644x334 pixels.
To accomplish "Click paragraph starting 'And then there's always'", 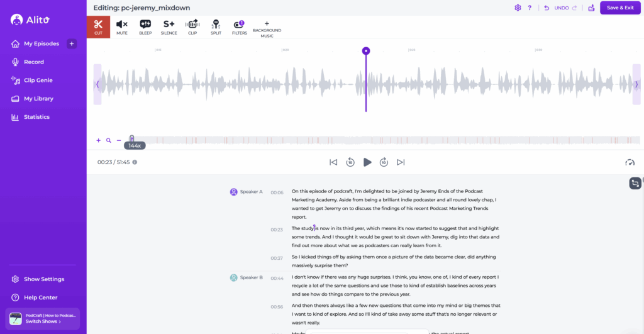I will tap(396, 315).
